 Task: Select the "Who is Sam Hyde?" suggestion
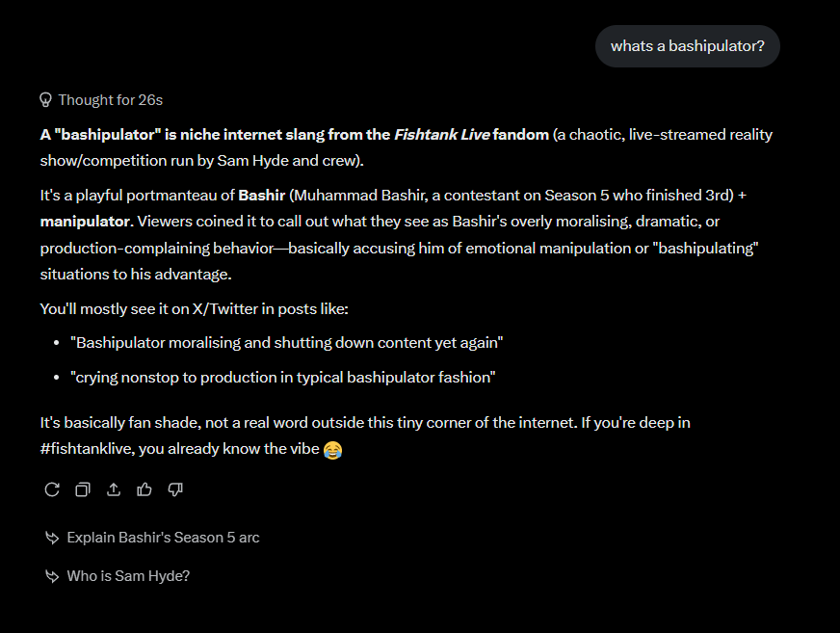128,576
